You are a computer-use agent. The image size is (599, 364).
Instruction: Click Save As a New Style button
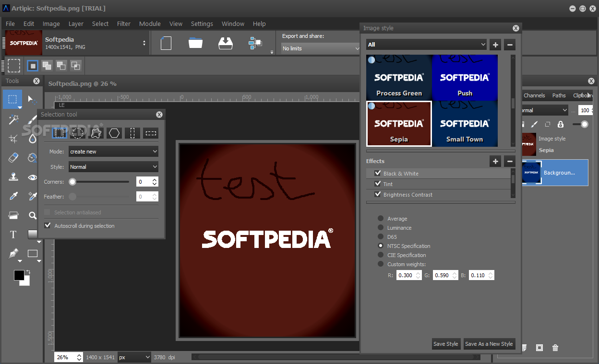coord(489,344)
